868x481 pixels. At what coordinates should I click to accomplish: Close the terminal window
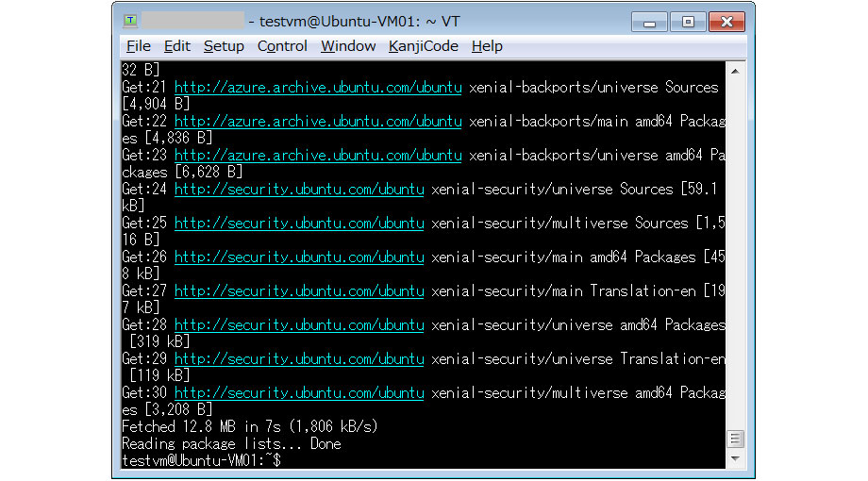(726, 22)
